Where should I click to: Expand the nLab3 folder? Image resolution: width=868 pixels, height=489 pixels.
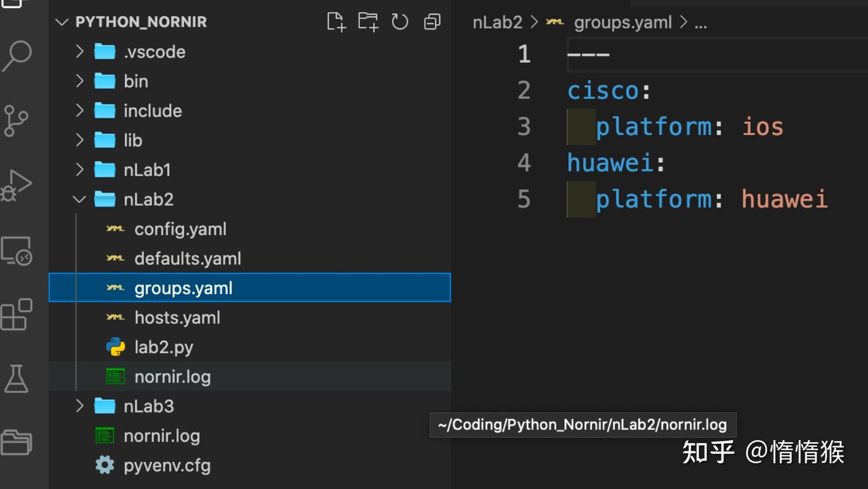(80, 406)
